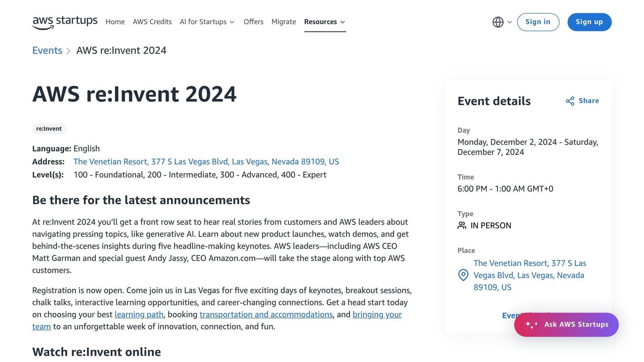Open the Offers nav item
644x362 pixels.
tap(253, 22)
